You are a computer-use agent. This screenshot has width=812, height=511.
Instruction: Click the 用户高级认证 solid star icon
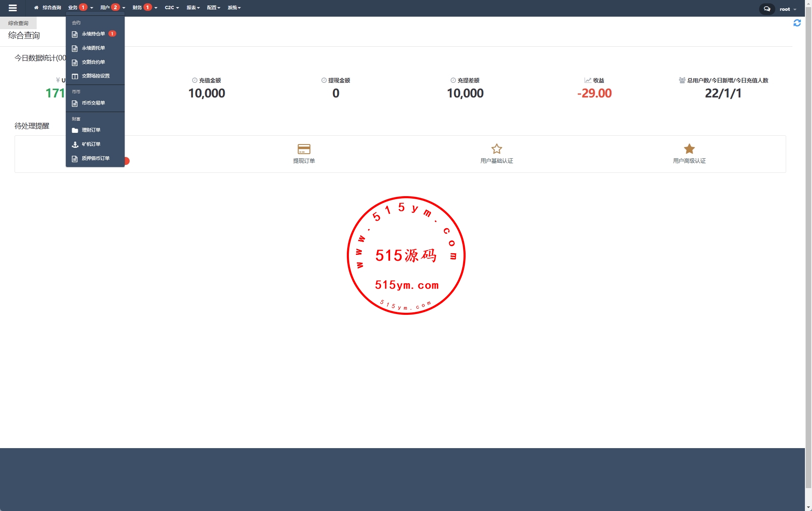pos(689,149)
